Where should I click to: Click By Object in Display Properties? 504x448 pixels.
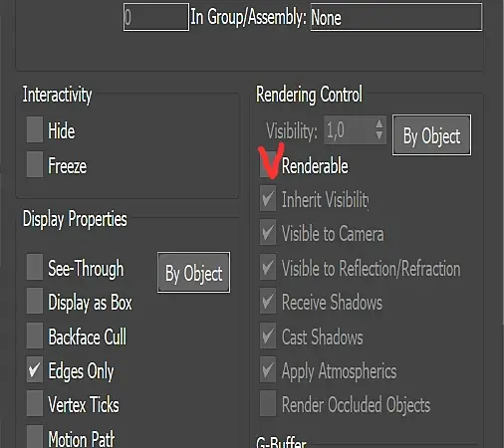[x=194, y=273]
